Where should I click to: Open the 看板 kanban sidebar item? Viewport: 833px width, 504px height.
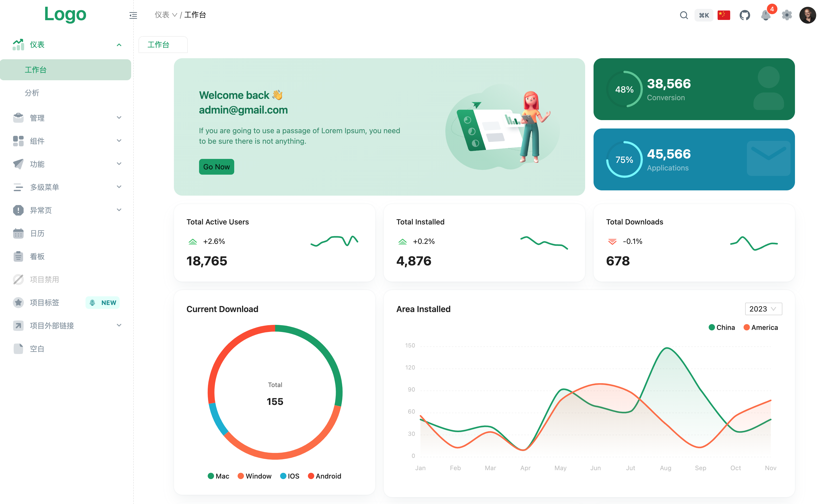(x=37, y=256)
